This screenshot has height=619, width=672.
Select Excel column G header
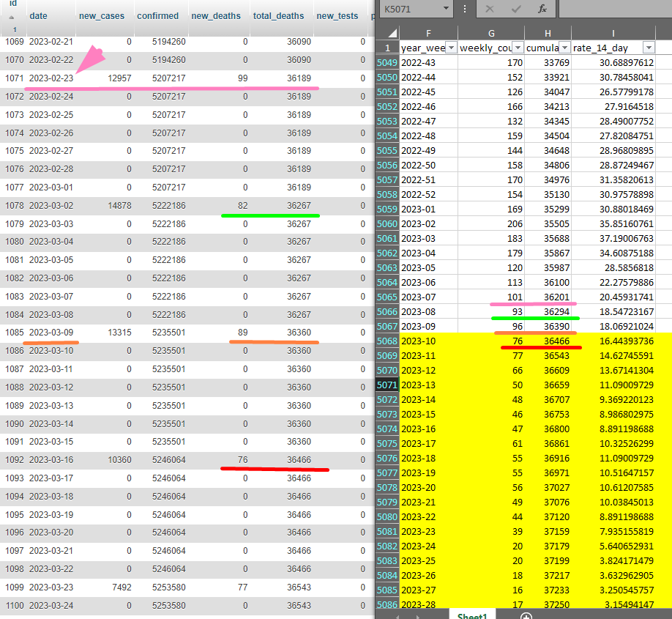click(x=491, y=34)
